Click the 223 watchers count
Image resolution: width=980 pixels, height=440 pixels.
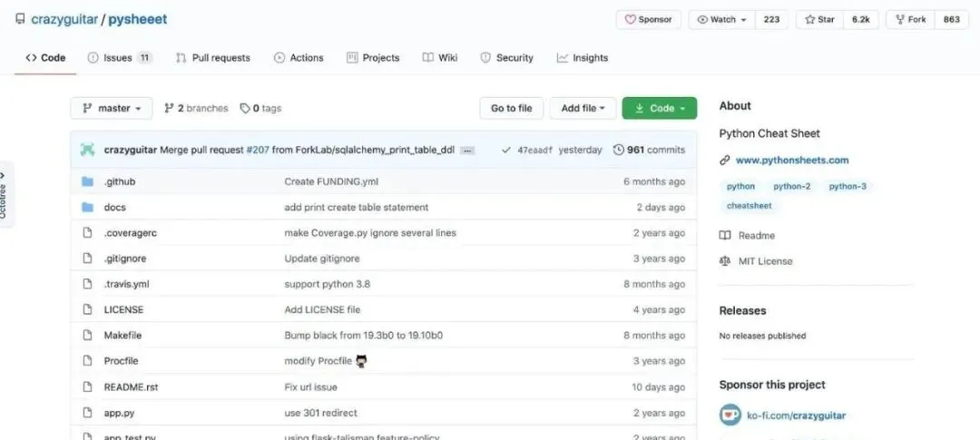click(x=771, y=19)
